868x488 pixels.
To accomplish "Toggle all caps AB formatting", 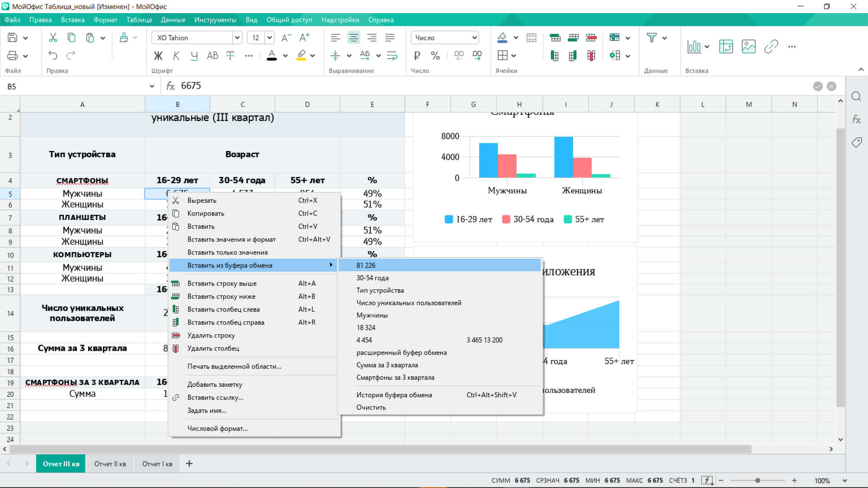I will [x=212, y=56].
